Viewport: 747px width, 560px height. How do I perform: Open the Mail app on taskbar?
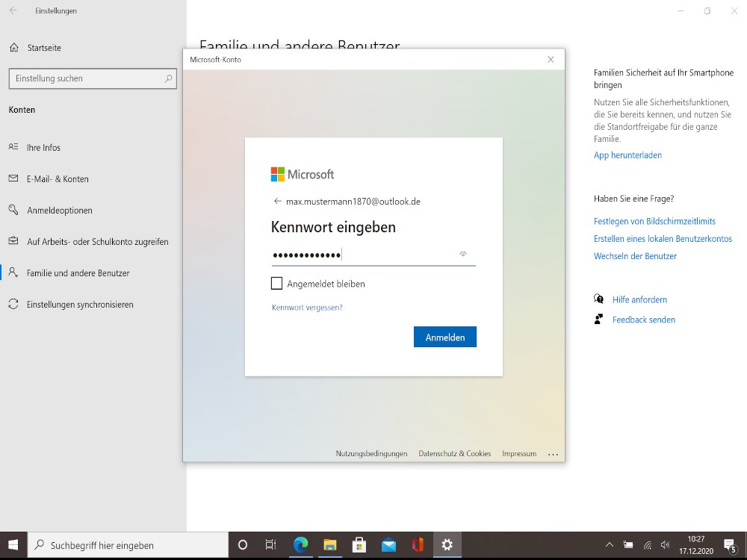pos(388,545)
